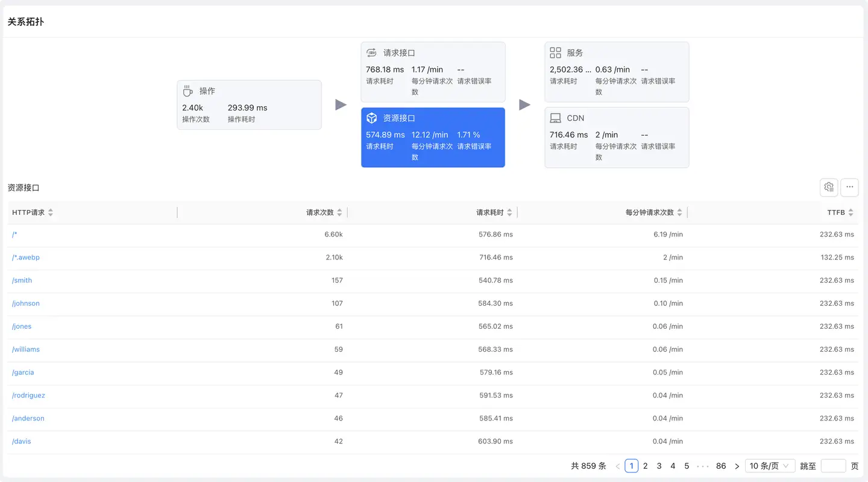Jump to last page 86
Screen dimensions: 868x482
pyautogui.click(x=721, y=466)
